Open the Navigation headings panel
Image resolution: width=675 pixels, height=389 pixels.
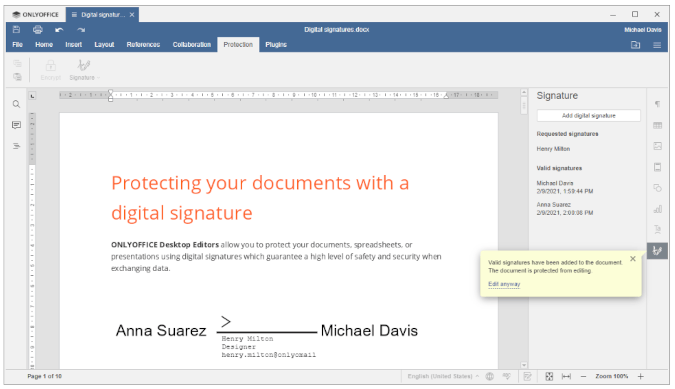16,146
